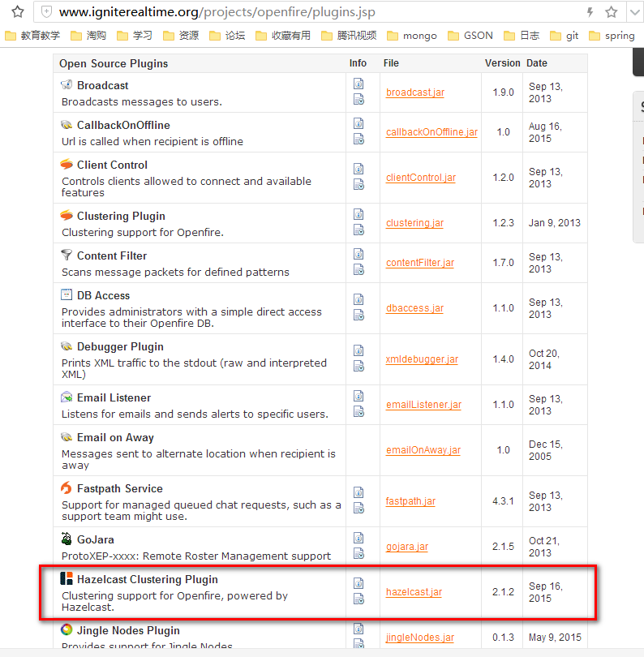
Task: Open the Content Filter changelog icon
Action: pyautogui.click(x=358, y=269)
